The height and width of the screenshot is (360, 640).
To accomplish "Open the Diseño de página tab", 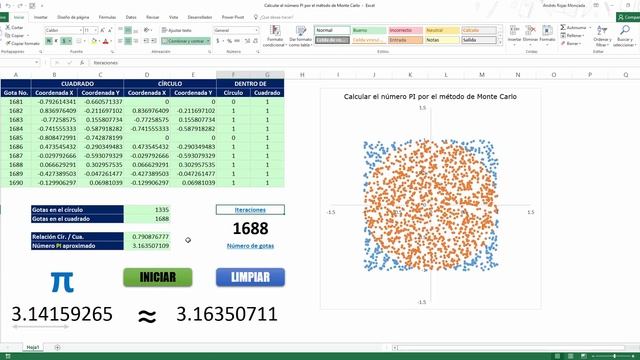I will [73, 17].
